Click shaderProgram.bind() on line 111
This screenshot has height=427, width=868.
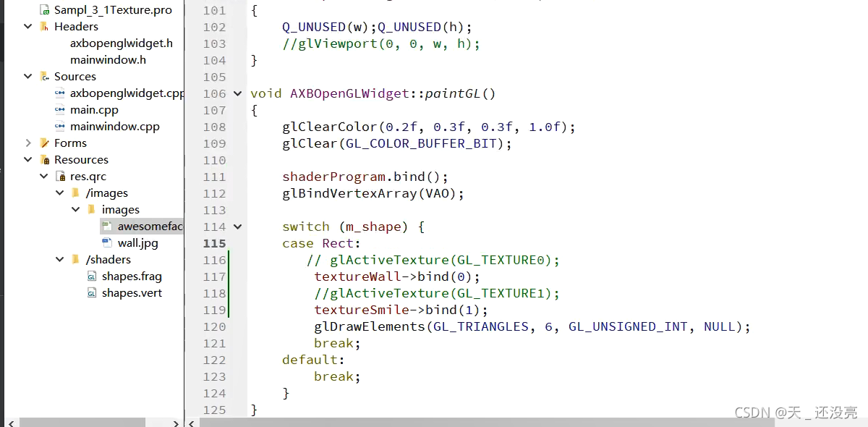365,177
